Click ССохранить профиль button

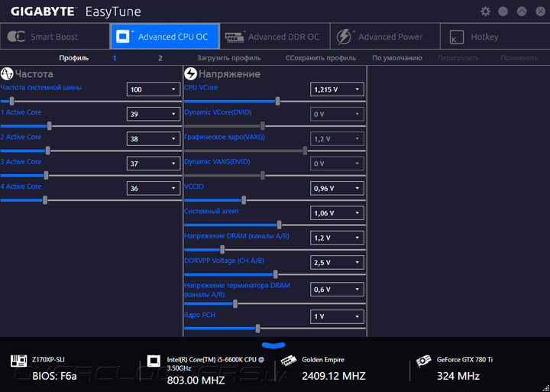(x=321, y=58)
